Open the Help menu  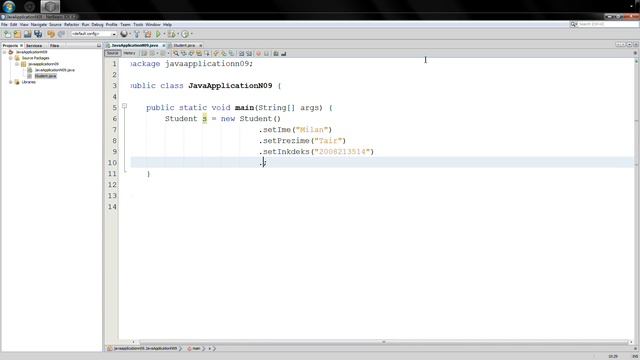pyautogui.click(x=167, y=24)
